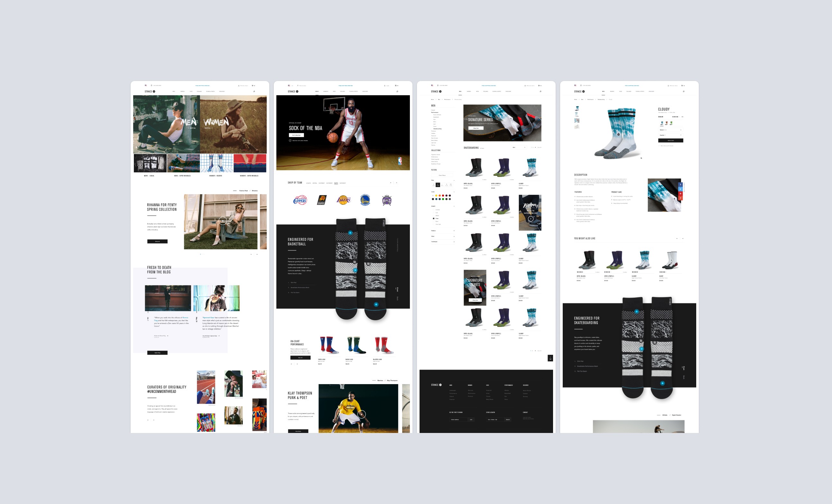Play the Rihanna Fenty collection video
The height and width of the screenshot is (504, 832).
[223, 221]
